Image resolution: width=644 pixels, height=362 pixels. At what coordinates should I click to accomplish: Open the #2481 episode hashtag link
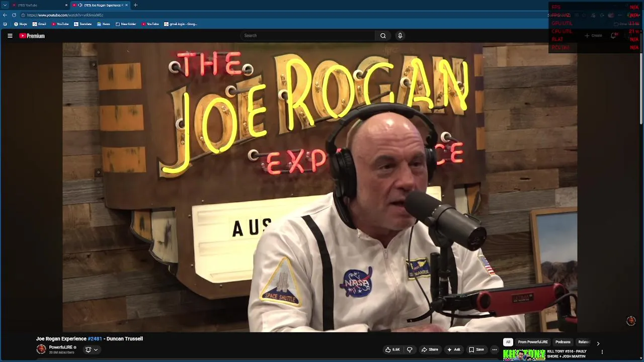[x=95, y=339]
